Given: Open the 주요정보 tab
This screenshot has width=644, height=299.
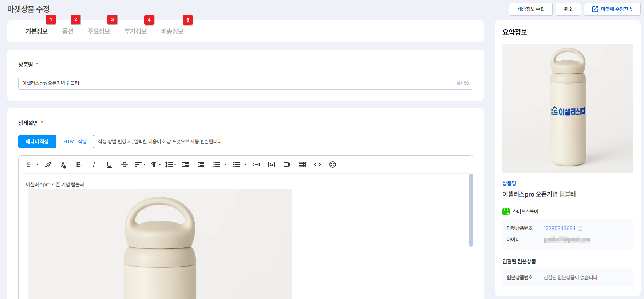Looking at the screenshot, I should click(99, 31).
